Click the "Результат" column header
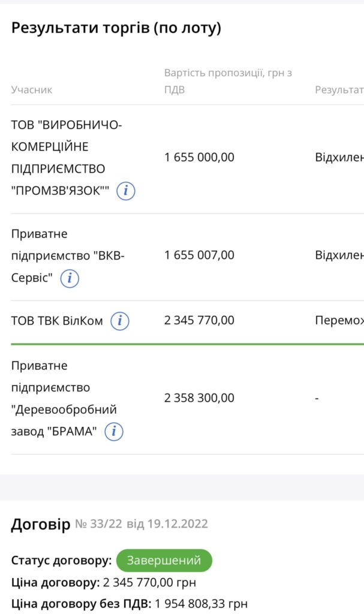 (x=339, y=90)
